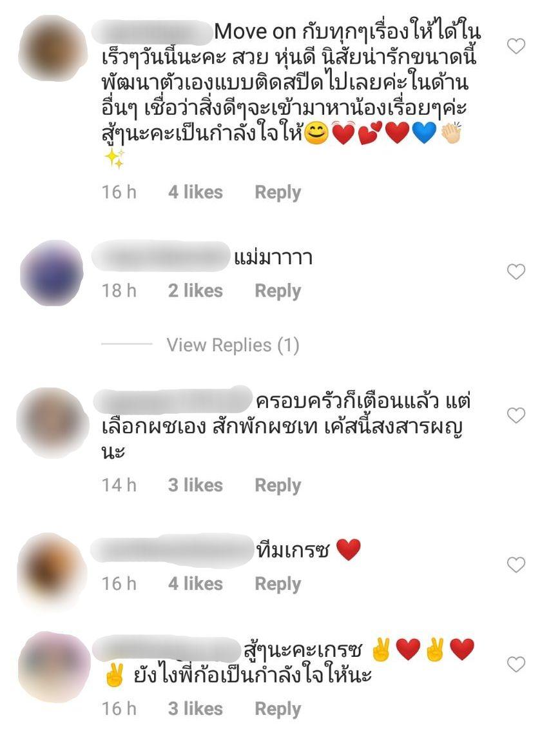This screenshot has width=560, height=731.
Task: Open 2 likes list under 'แม่มาาาา'
Action: tap(196, 291)
